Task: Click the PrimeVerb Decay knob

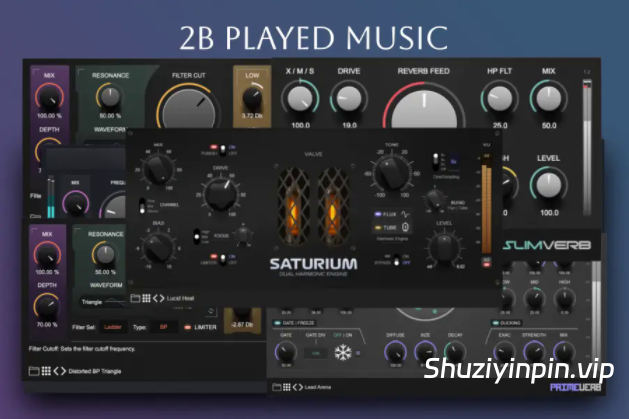Action: point(455,352)
